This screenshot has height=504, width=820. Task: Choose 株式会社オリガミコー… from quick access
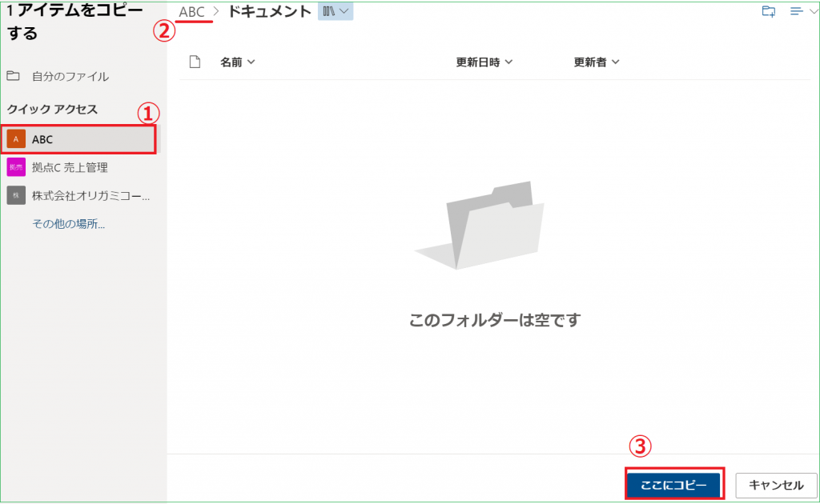click(x=90, y=195)
